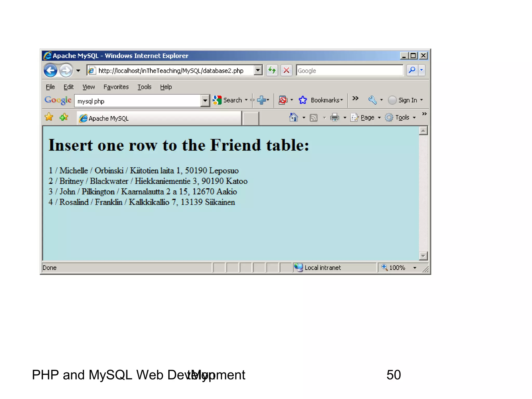Open the Page command menu
Viewport: 532px width, 399px height.
365,118
